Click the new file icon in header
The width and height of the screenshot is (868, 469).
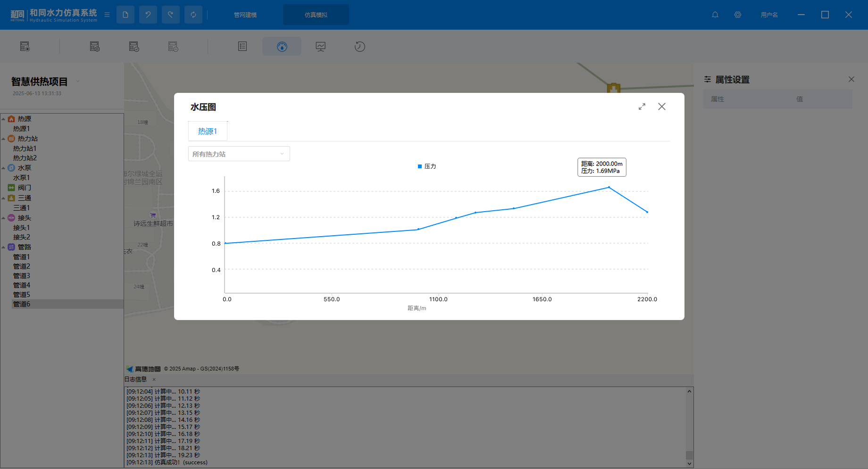click(x=125, y=15)
